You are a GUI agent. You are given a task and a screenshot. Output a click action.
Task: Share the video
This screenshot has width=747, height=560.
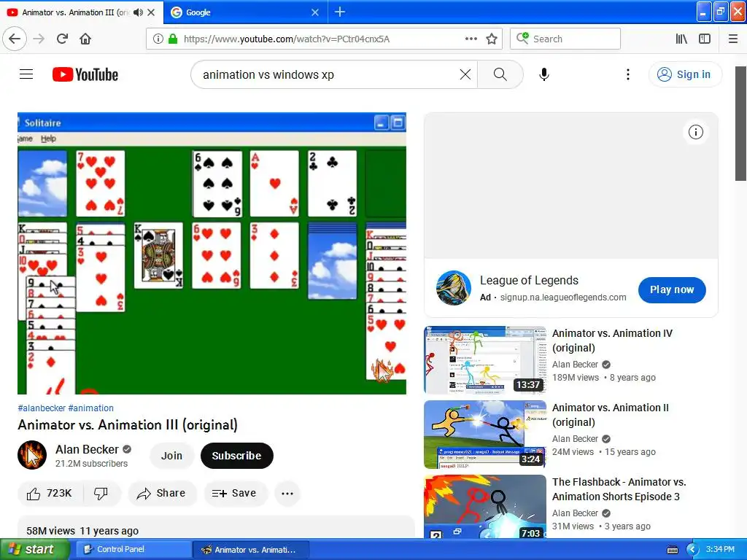tap(162, 494)
